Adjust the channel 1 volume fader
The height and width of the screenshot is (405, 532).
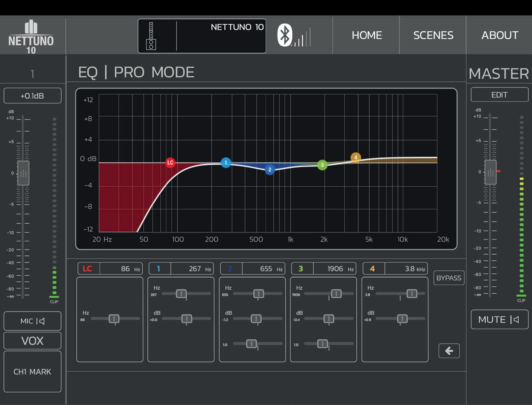coord(23,173)
